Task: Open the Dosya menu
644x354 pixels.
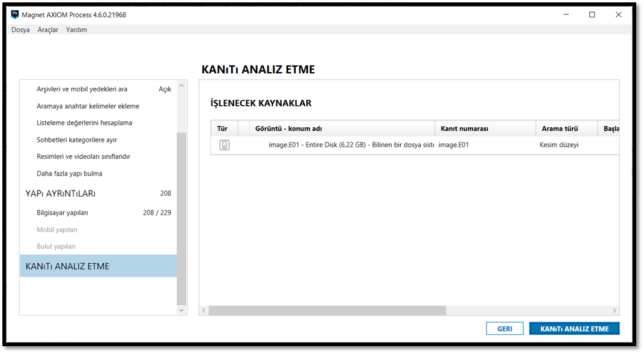Action: pos(20,29)
